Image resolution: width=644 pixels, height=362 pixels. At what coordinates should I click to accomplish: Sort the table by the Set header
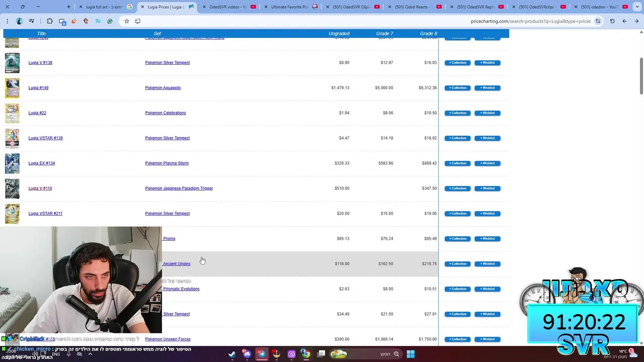[x=157, y=34]
